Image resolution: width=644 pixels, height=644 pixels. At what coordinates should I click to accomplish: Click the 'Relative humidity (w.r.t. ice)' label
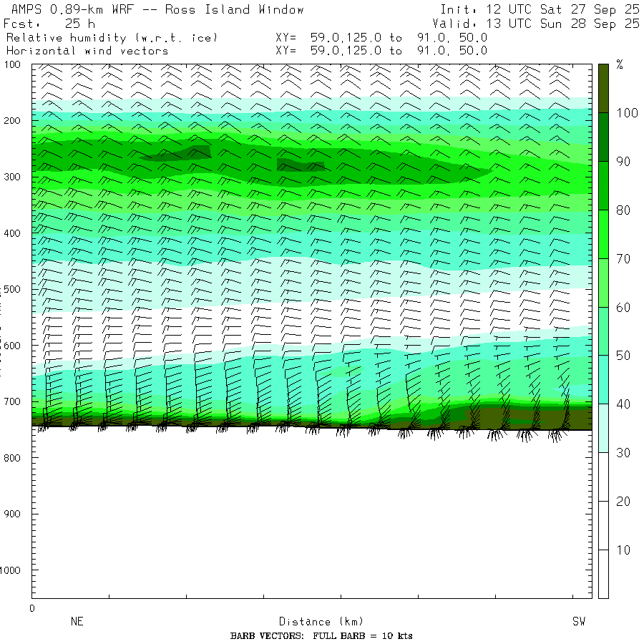point(112,38)
